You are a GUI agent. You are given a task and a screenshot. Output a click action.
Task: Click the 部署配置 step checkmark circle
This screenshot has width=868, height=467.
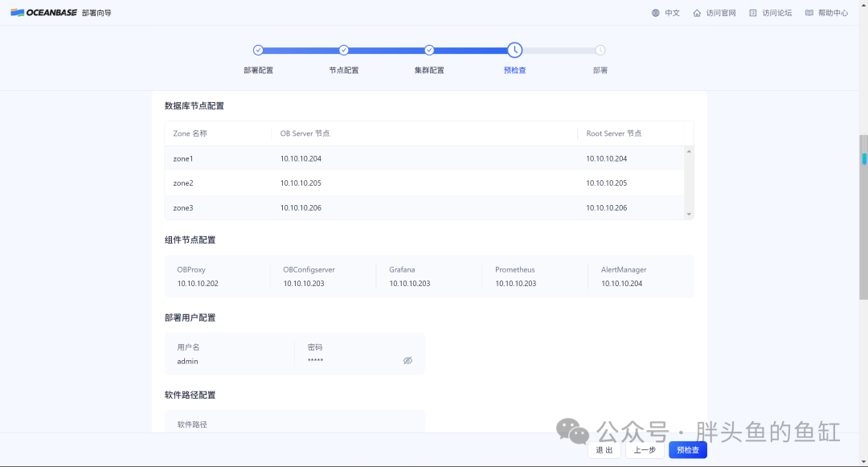tap(258, 51)
